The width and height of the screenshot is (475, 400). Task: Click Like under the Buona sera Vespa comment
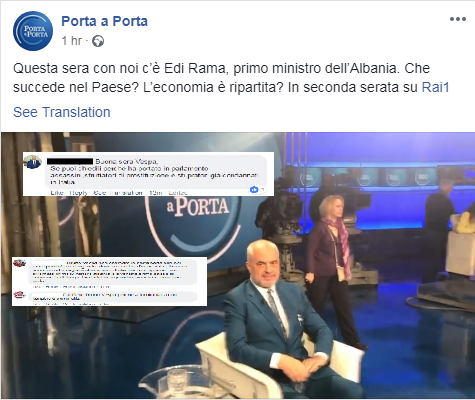57,193
